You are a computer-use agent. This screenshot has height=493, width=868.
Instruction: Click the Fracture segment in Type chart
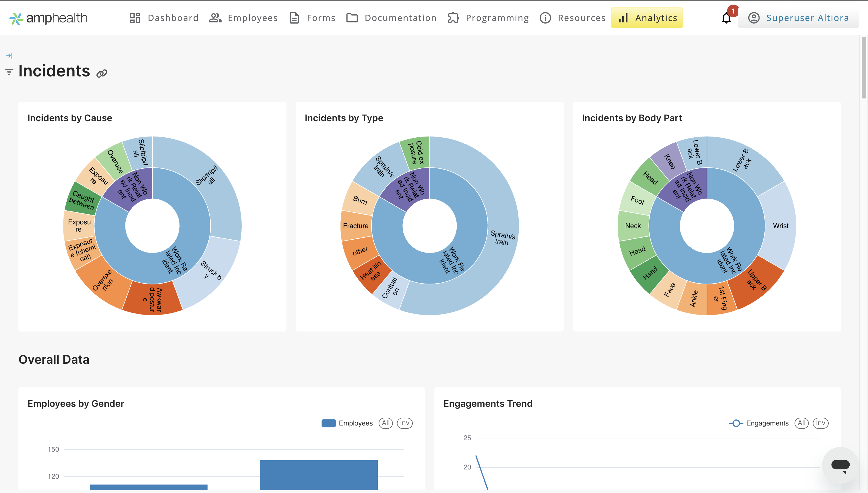click(356, 226)
